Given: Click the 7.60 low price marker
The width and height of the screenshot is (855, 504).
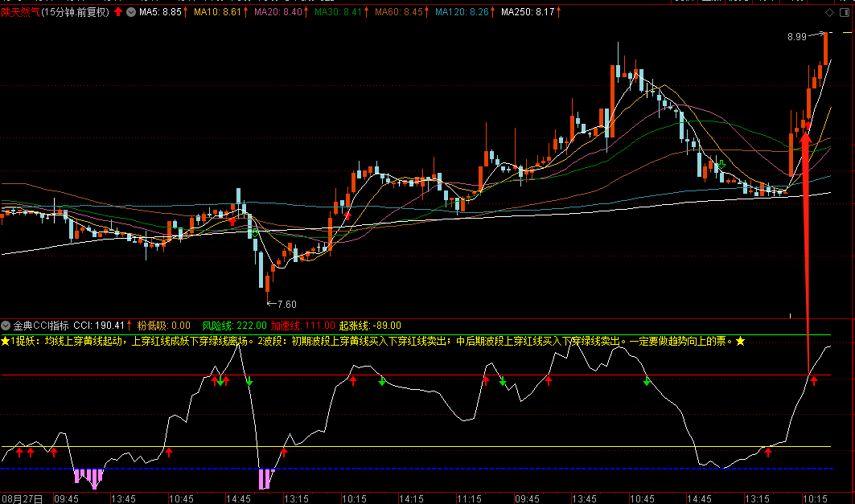Looking at the screenshot, I should [287, 305].
